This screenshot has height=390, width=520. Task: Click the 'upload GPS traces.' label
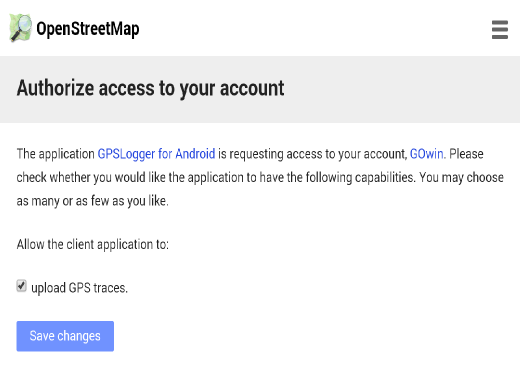tap(79, 288)
